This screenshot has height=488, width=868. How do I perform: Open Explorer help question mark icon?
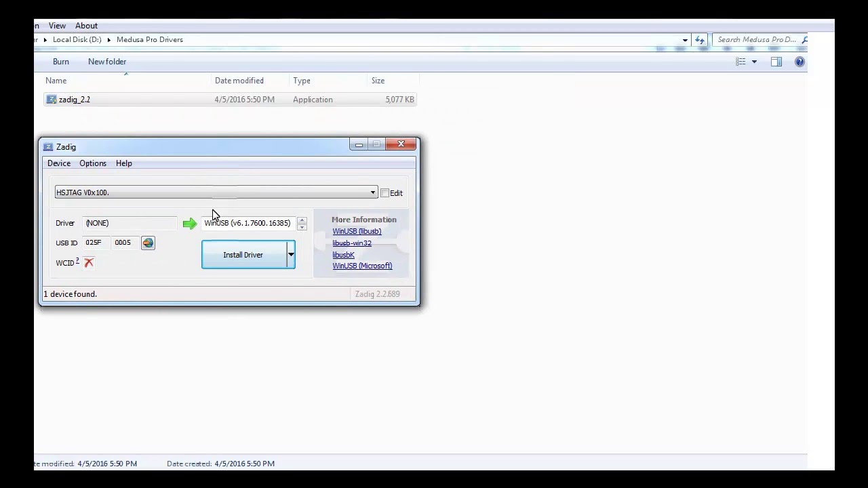(x=800, y=62)
